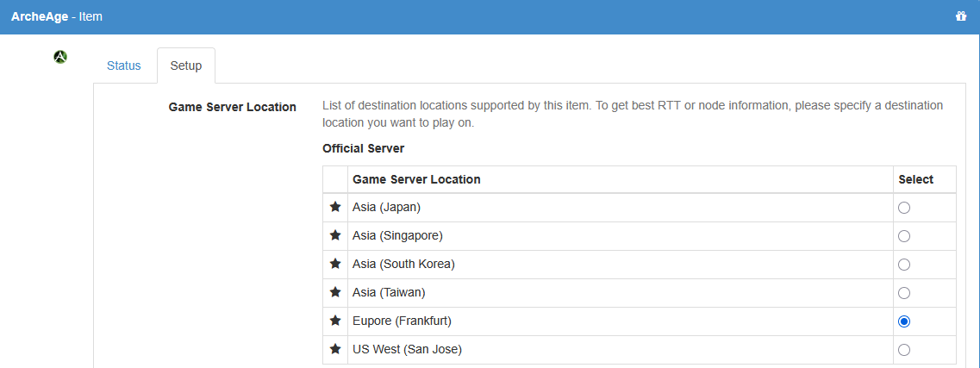Select the Eupore (Frankfurt) radio button
This screenshot has height=368, width=980.
coord(904,321)
